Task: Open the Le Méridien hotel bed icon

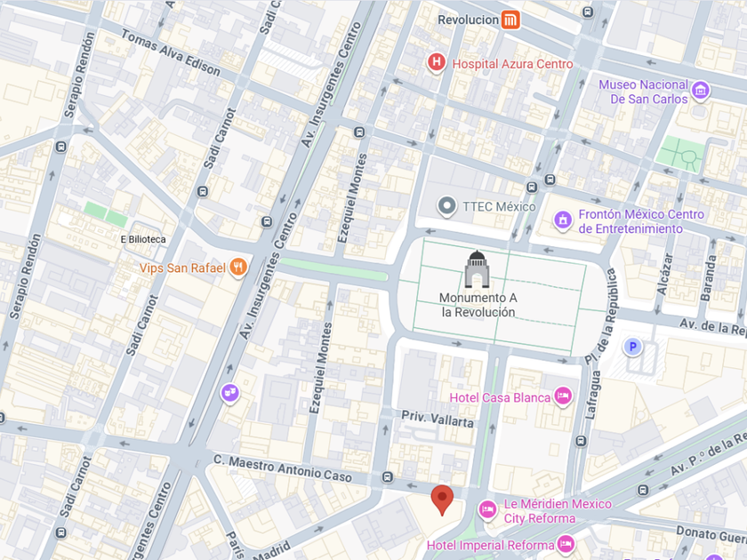Action: click(x=487, y=510)
